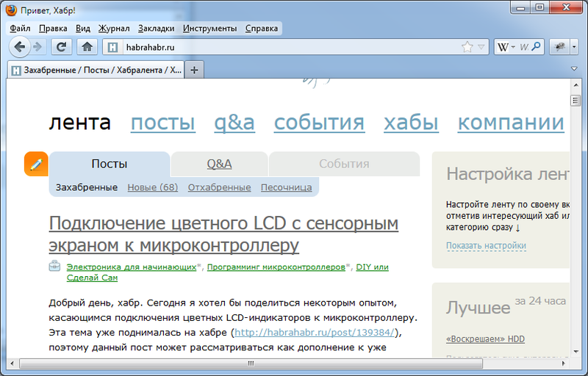This screenshot has height=376, width=588.
Task: Open «Воскрешаем» HDD best post
Action: pos(485,339)
